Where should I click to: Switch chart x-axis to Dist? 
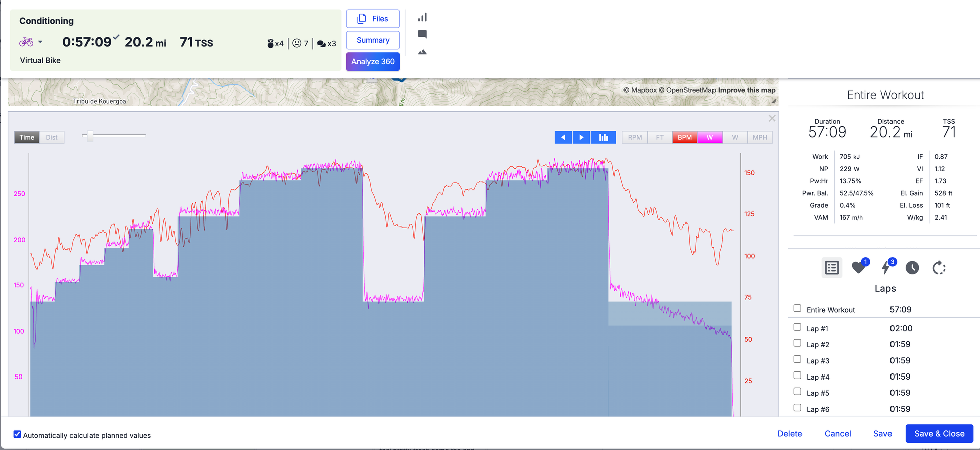tap(52, 137)
